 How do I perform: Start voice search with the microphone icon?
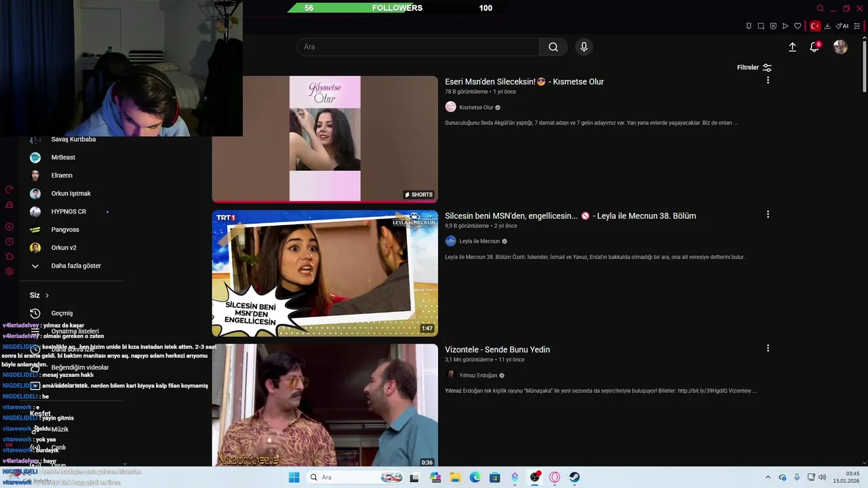coord(584,47)
